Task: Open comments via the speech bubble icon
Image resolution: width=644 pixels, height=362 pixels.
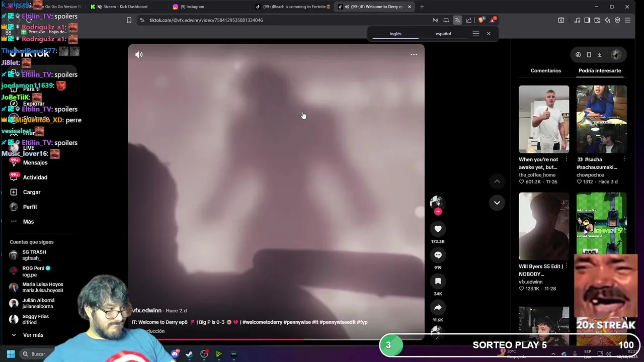Action: (x=438, y=255)
